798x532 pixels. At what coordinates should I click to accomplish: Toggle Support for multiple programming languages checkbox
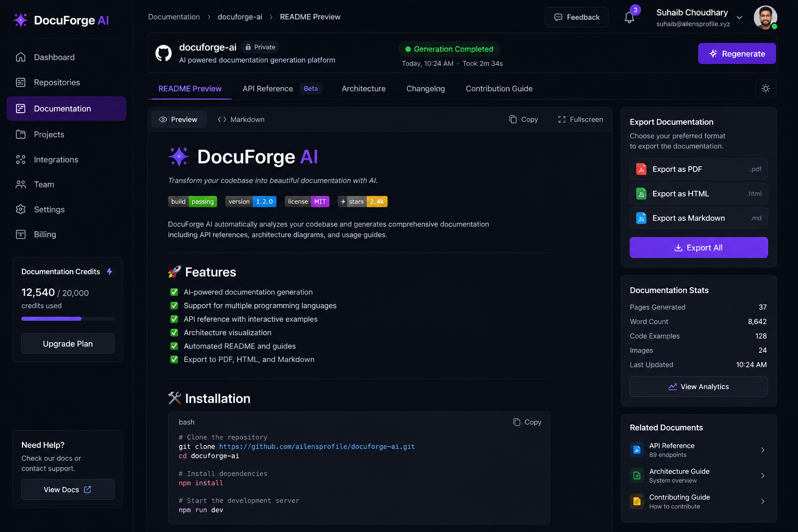[174, 306]
